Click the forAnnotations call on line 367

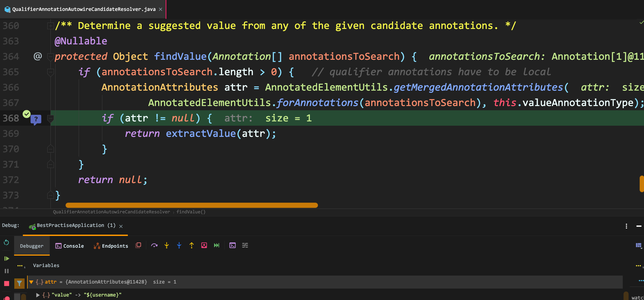pos(317,103)
